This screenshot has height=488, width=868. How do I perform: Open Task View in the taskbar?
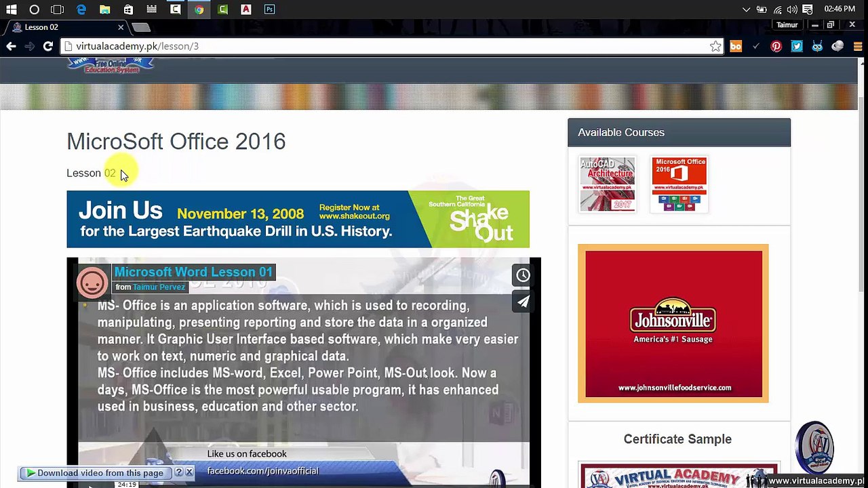58,9
